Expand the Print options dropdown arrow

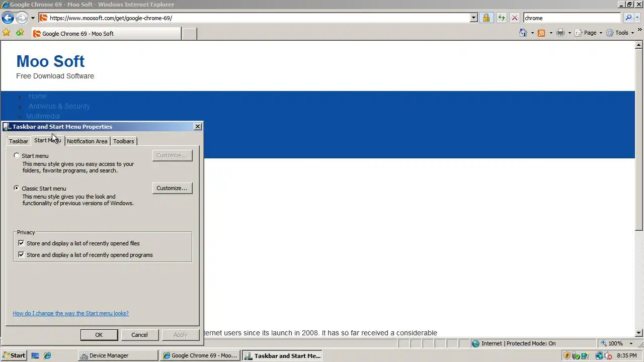[570, 33]
